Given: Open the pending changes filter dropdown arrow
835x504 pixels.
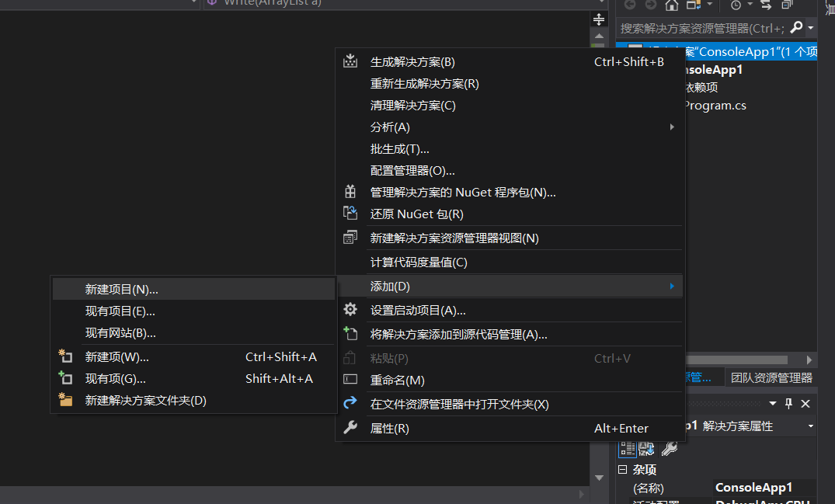Looking at the screenshot, I should point(750,5).
